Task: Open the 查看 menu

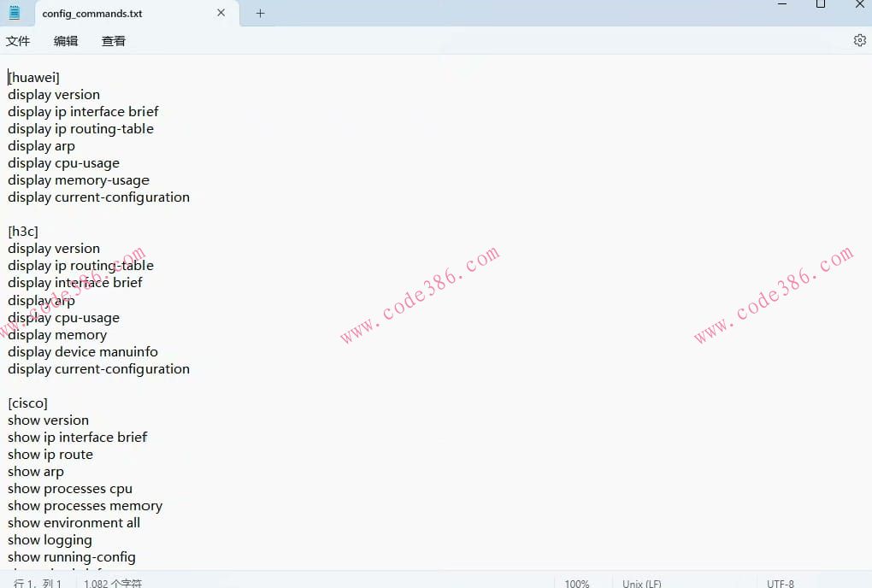Action: pos(114,41)
